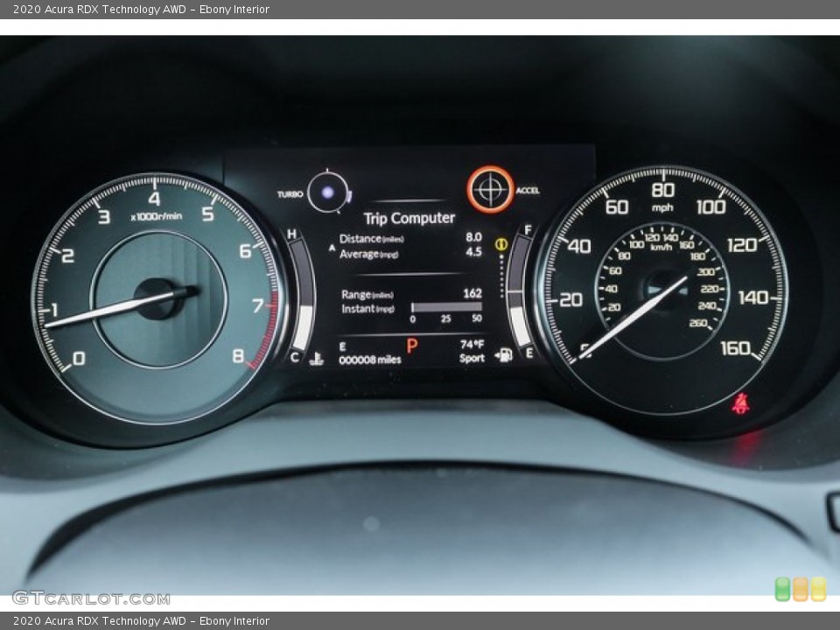The width and height of the screenshot is (840, 630).
Task: Click the yellow brake warning indicator
Action: pos(500,245)
